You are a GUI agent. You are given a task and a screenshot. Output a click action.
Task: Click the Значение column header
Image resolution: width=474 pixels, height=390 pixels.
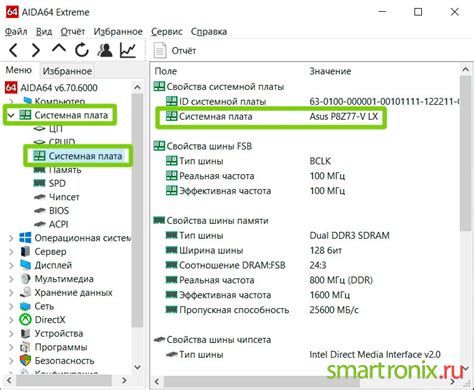pyautogui.click(x=330, y=71)
